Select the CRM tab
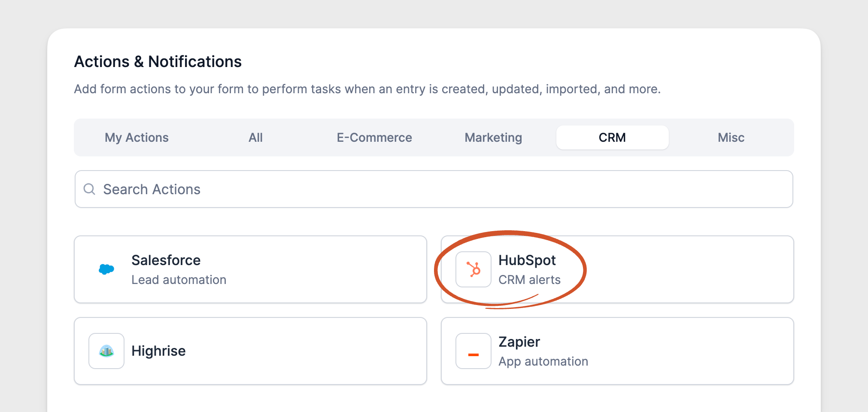868x412 pixels. point(612,137)
